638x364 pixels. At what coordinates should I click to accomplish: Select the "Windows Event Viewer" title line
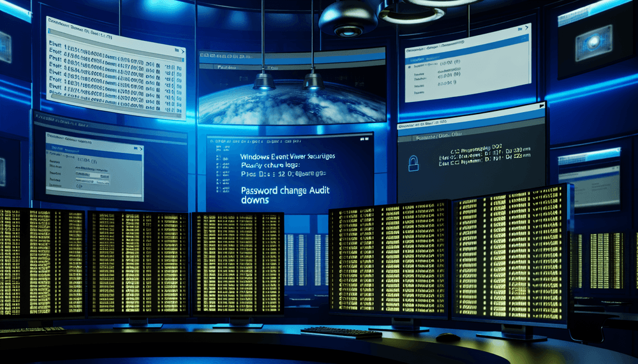pos(287,157)
